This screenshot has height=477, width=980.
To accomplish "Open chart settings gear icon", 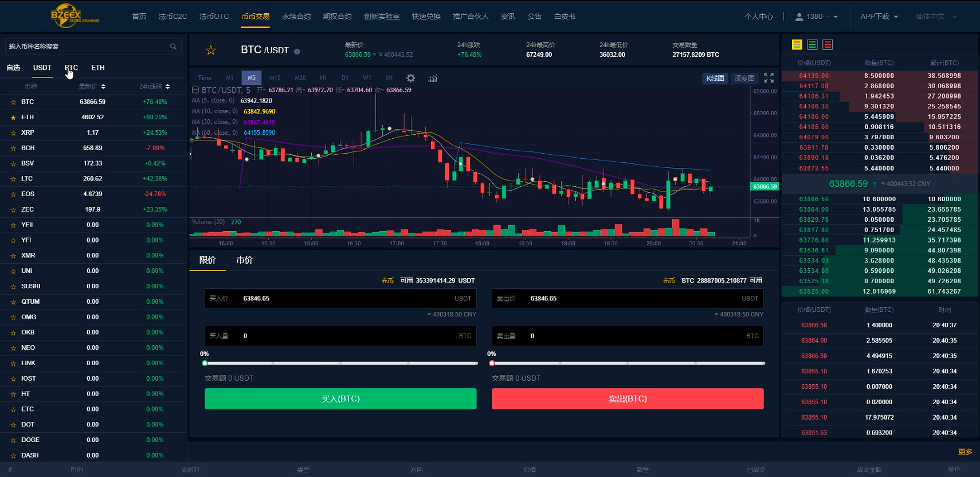I will pos(410,78).
